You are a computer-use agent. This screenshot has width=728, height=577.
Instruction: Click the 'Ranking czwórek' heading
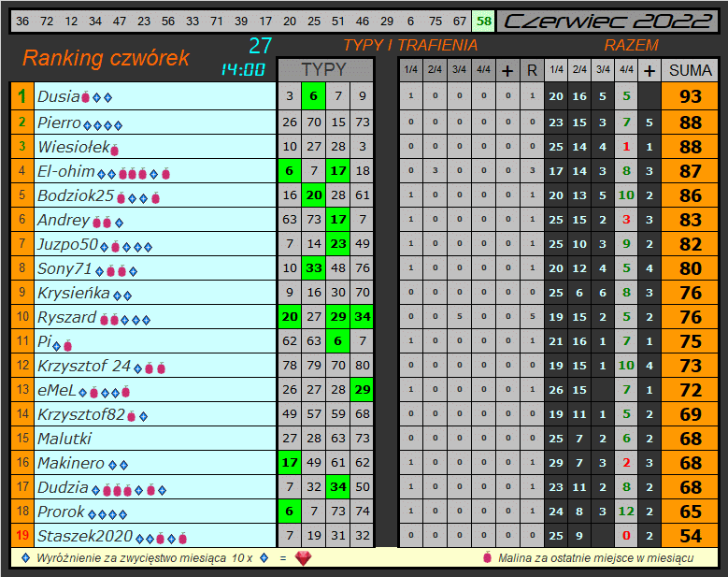107,58
